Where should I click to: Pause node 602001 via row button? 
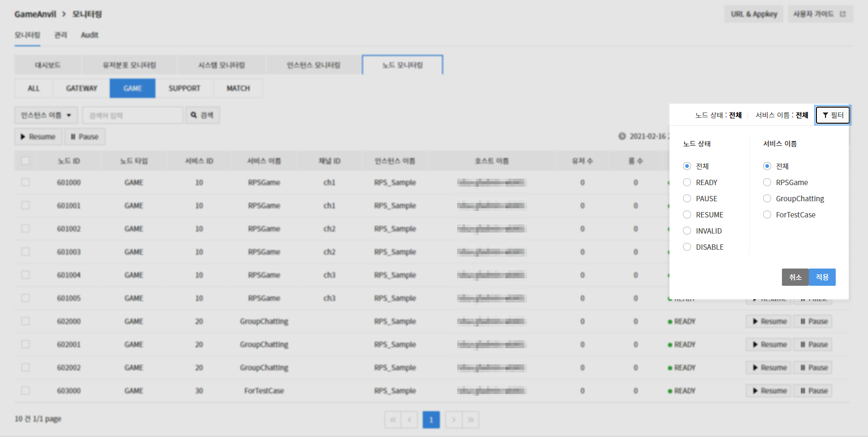pyautogui.click(x=813, y=344)
